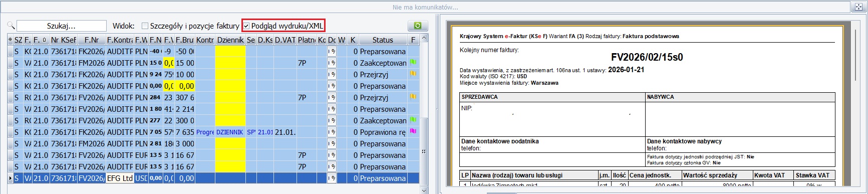Select the Poprawiona rę status cell
Screen dimensions: 868x194
click(383, 132)
